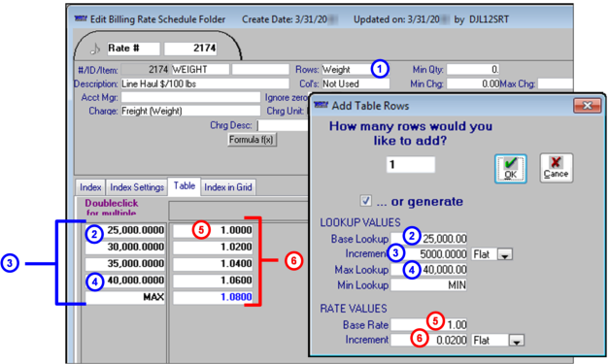The image size is (610, 364).
Task: Click the Rate # value field 2174
Action: (x=190, y=49)
